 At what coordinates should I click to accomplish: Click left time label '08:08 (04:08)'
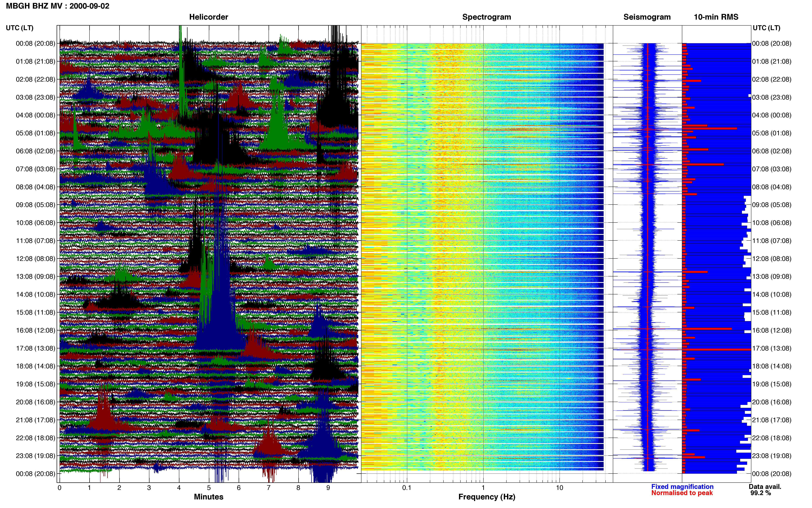coord(35,187)
